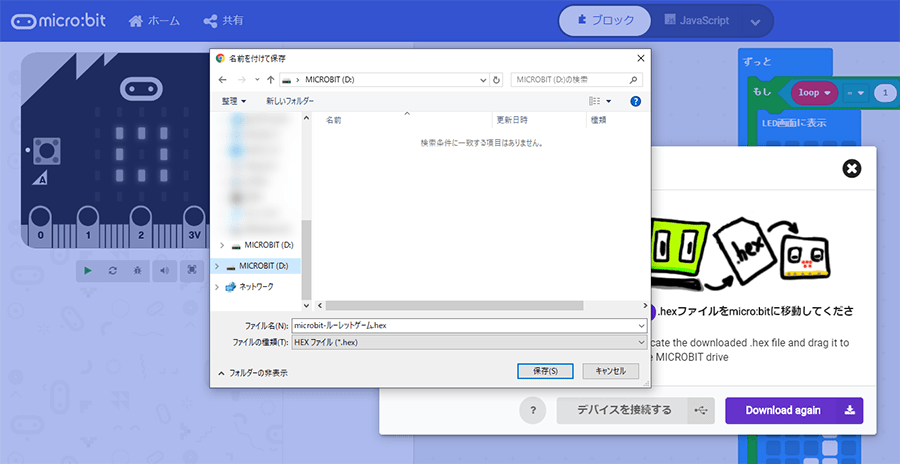Click the back arrow in save dialog
This screenshot has width=900, height=464.
(223, 80)
